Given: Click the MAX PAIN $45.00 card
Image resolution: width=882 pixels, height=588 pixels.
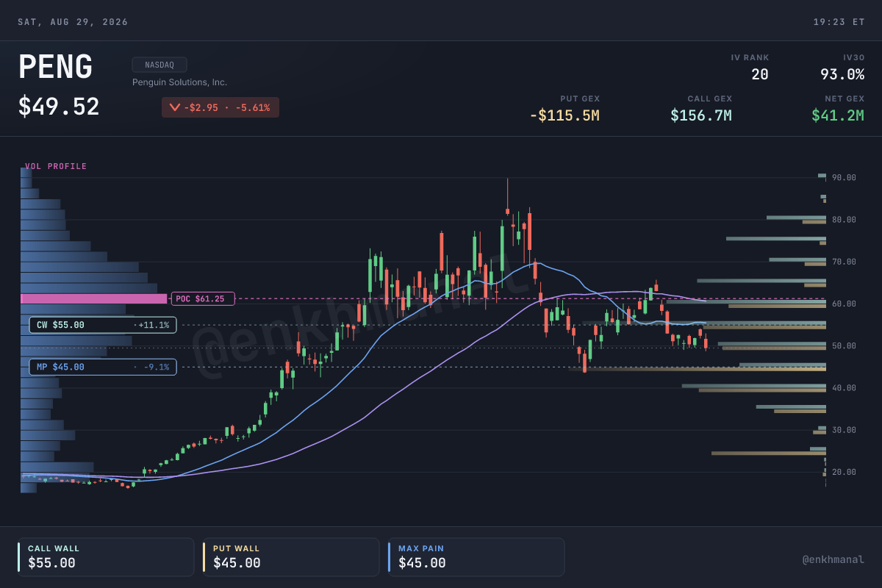Looking at the screenshot, I should 476,556.
